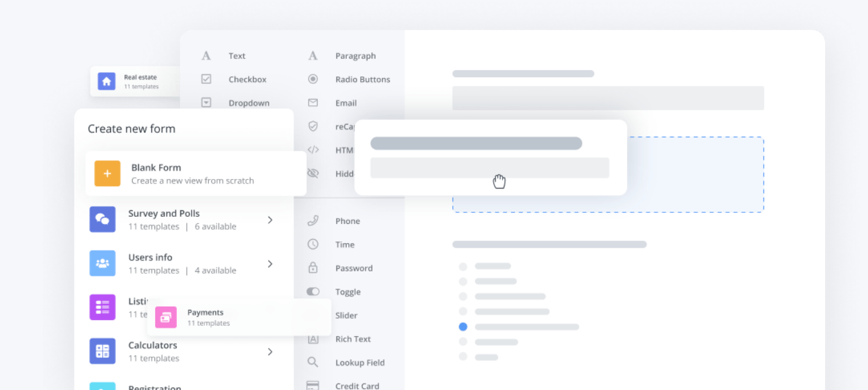Add the Slider field element
Screen dimensions: 868x390
(346, 316)
